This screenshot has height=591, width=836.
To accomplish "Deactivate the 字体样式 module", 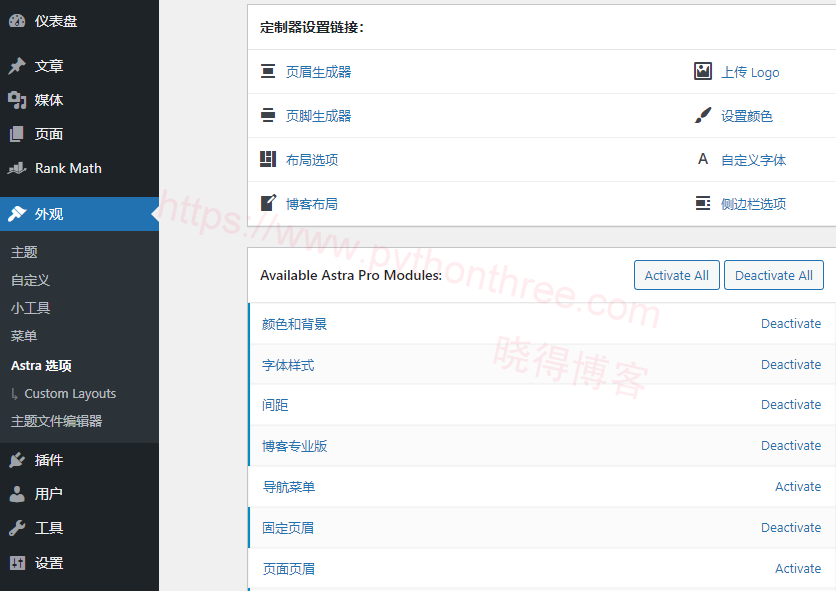I will (x=791, y=365).
